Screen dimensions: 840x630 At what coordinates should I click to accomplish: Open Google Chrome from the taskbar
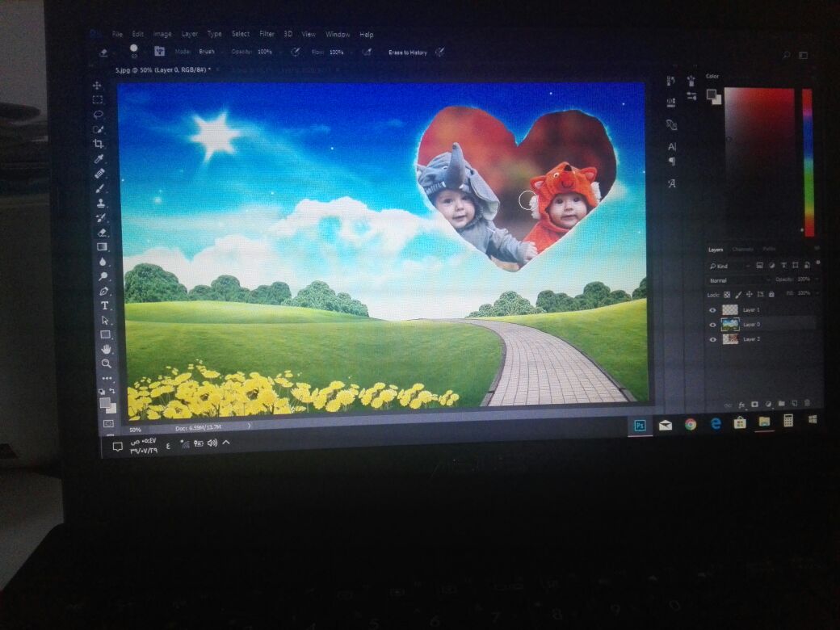coord(691,424)
